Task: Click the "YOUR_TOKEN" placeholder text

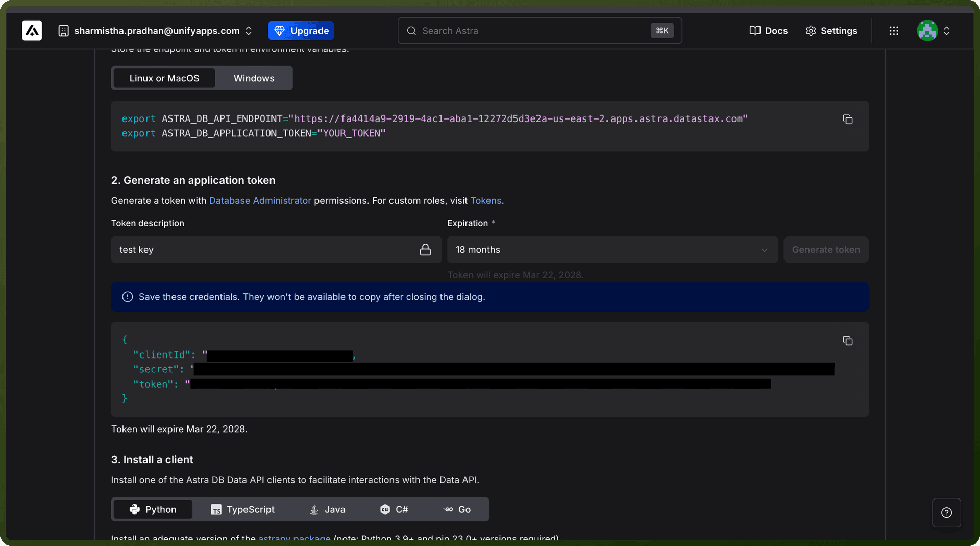Action: coord(351,133)
